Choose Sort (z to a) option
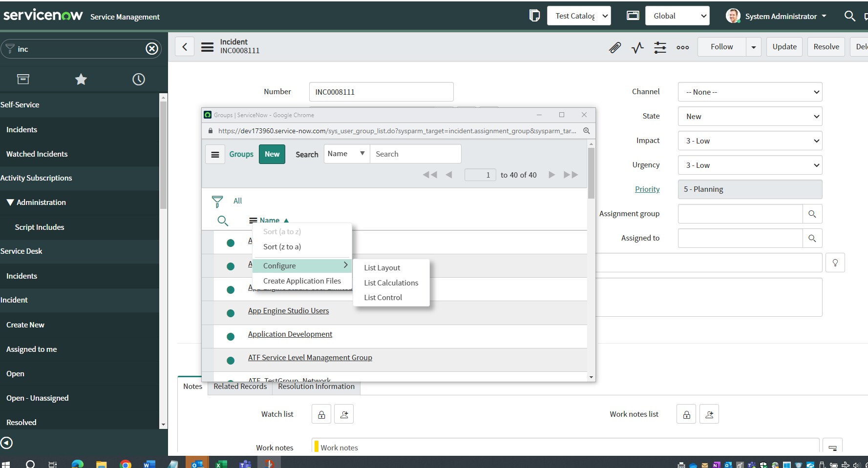Screen dimensions: 868x468 point(282,247)
